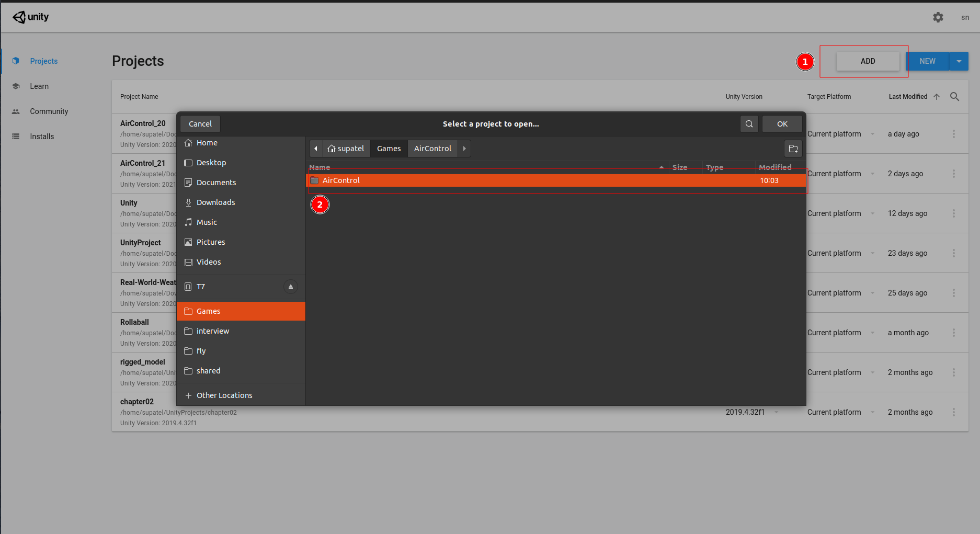Go to the Learn section
Screen dimensions: 980x534
pyautogui.click(x=39, y=86)
